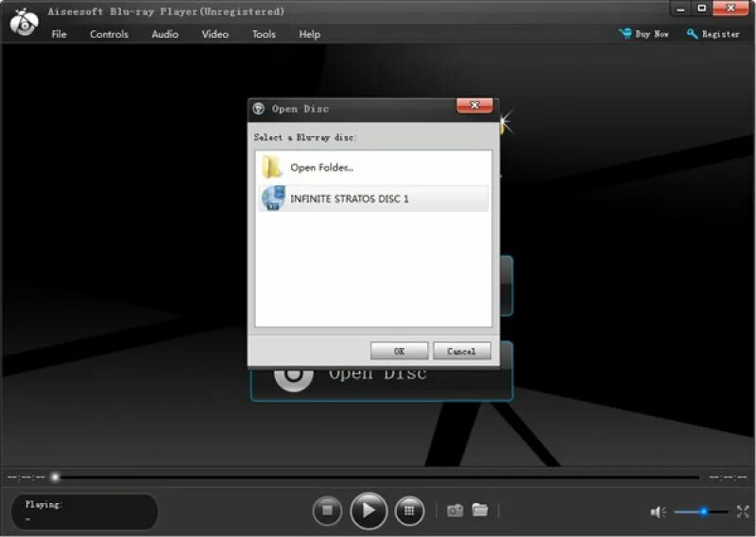The width and height of the screenshot is (756, 537).
Task: Maximize the Blu-ray Player window
Action: pos(701,9)
